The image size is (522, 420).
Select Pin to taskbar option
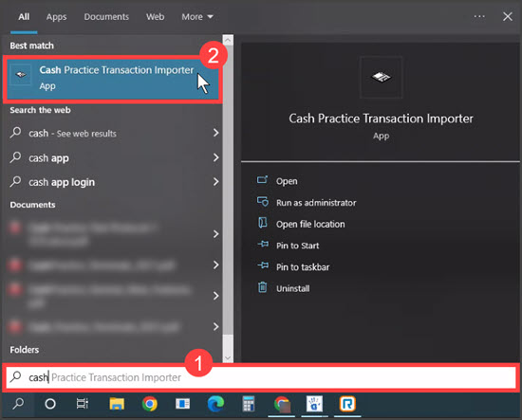(x=303, y=267)
